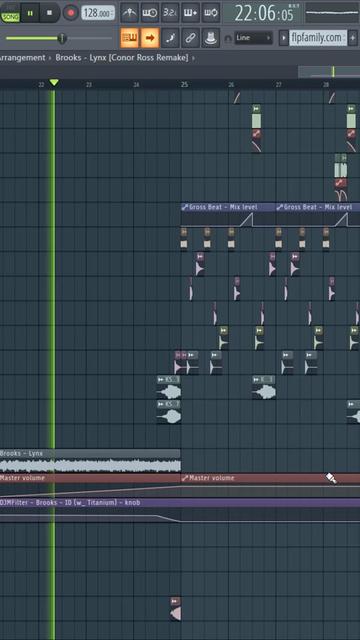The width and height of the screenshot is (360, 640).
Task: Select Brooks - Lynx [Conor Ross Remake] breadcrumb
Action: coord(122,58)
